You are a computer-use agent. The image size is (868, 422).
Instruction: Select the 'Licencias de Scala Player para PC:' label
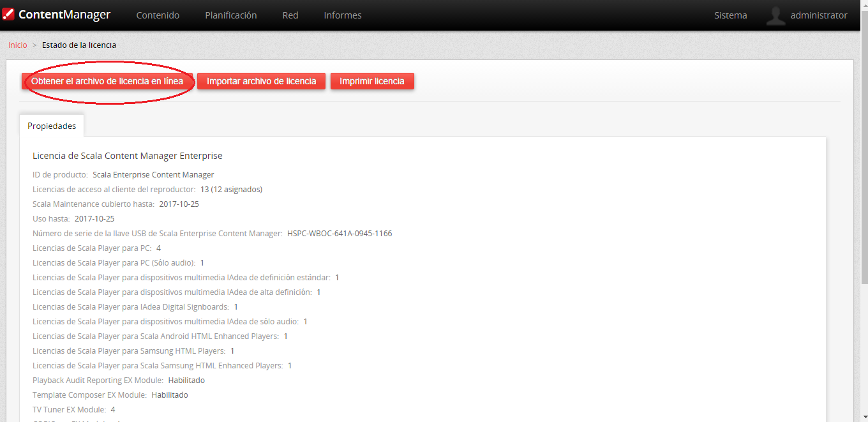92,248
